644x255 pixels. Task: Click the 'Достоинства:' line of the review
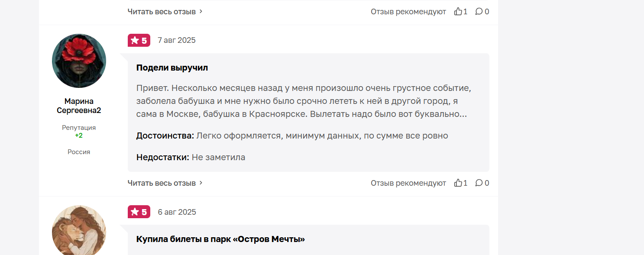(292, 136)
